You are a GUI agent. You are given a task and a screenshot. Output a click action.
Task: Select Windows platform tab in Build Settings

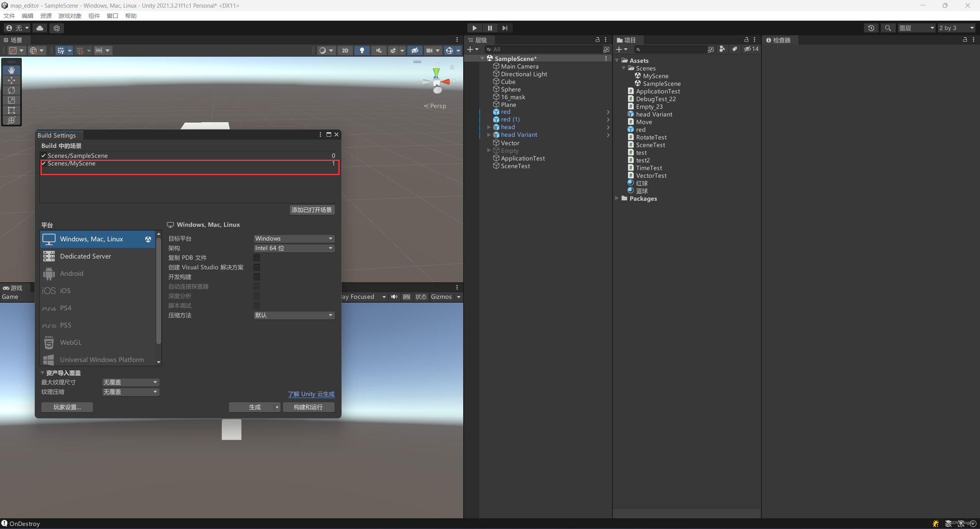(x=96, y=238)
